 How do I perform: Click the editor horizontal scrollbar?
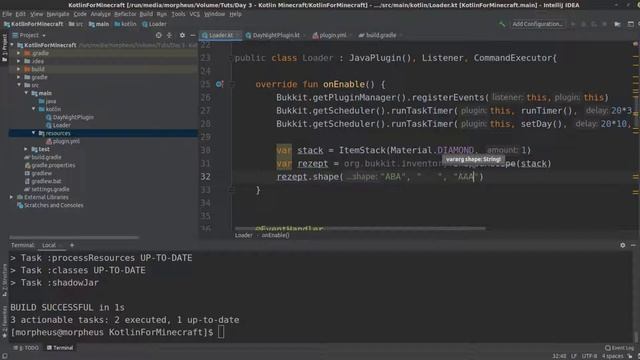tap(360, 229)
